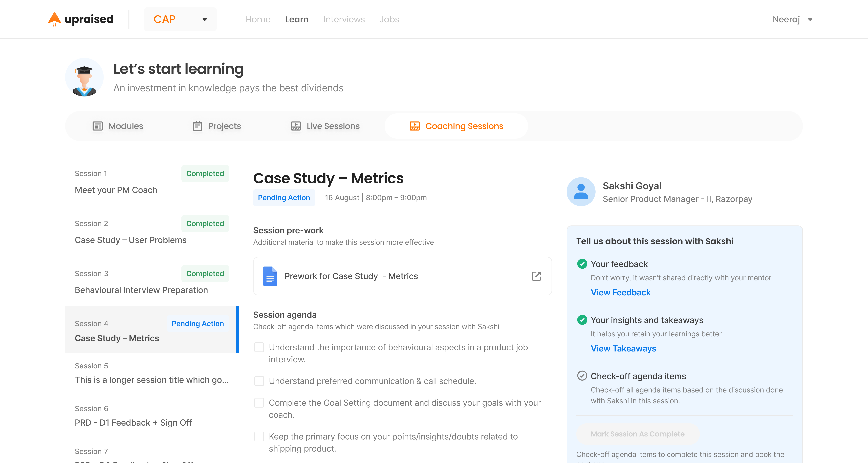Open the View Takeaways link
The height and width of the screenshot is (463, 868).
623,348
